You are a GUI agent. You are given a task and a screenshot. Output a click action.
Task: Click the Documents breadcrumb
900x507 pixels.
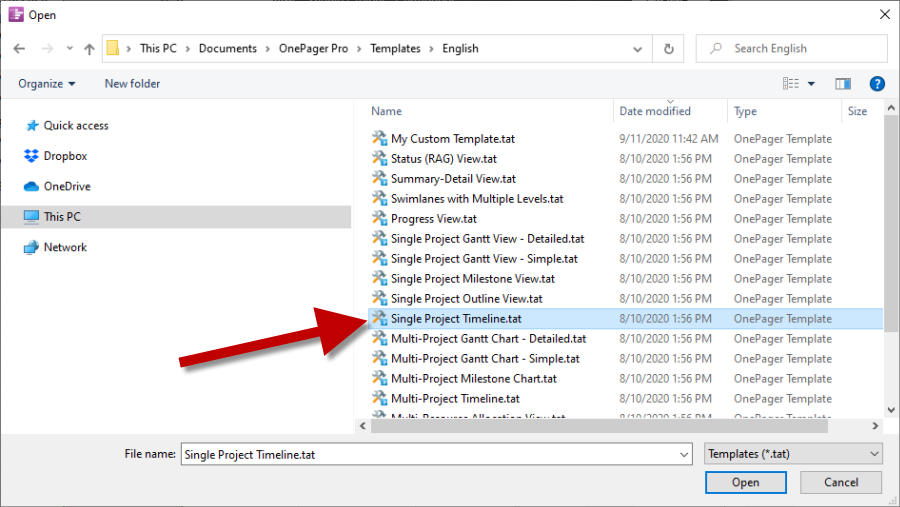click(x=228, y=49)
